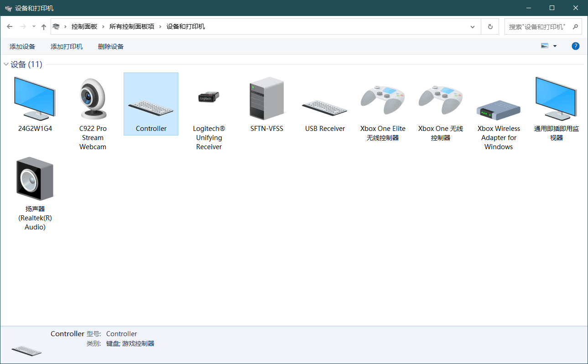
Task: Open the recent locations dropdown arrow
Action: tap(34, 26)
